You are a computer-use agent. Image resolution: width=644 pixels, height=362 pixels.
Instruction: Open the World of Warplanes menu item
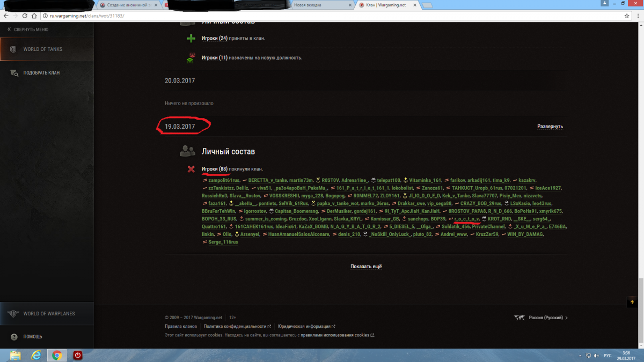pos(47,314)
